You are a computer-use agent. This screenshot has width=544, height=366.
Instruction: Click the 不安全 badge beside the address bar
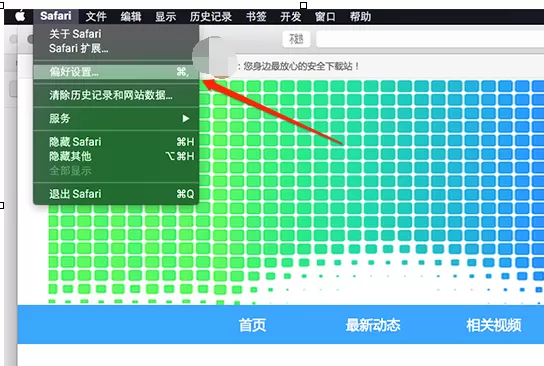(296, 39)
